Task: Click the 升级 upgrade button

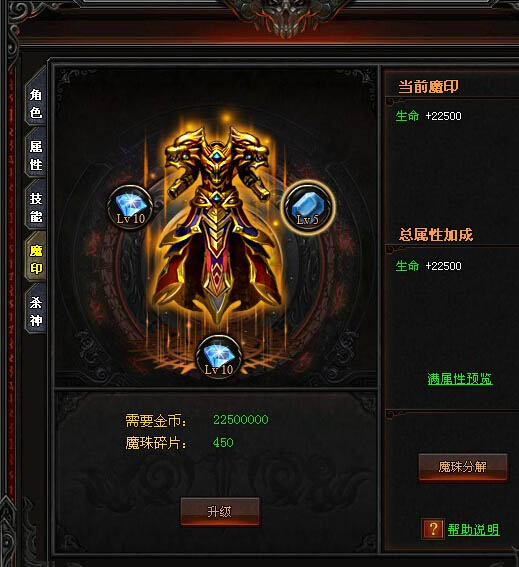Action: 220,511
